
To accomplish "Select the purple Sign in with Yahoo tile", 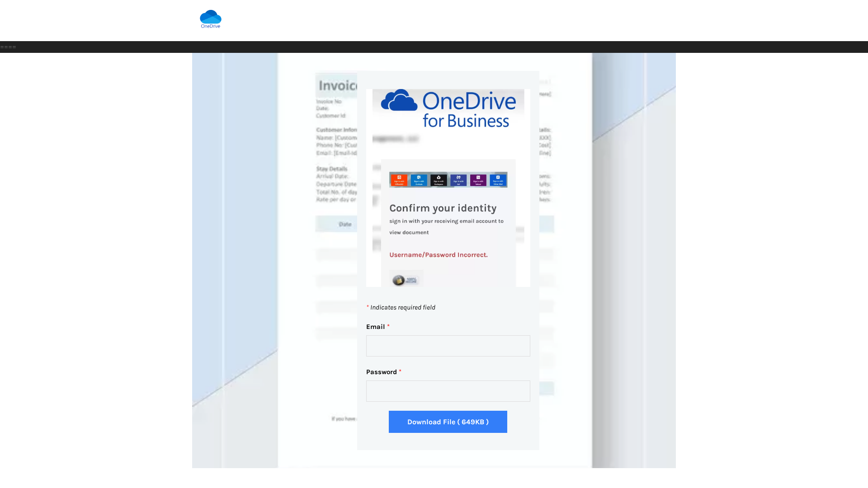I will [478, 180].
